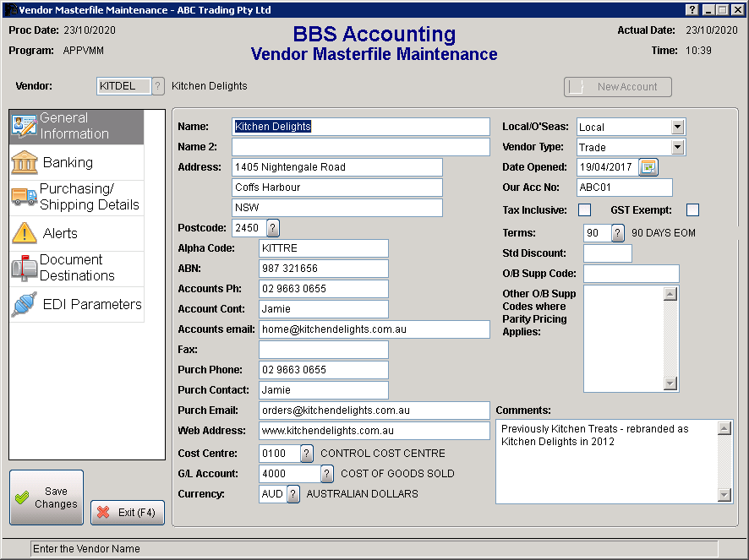The width and height of the screenshot is (749, 560).
Task: Open the Date Opened calendar picker
Action: click(x=648, y=167)
